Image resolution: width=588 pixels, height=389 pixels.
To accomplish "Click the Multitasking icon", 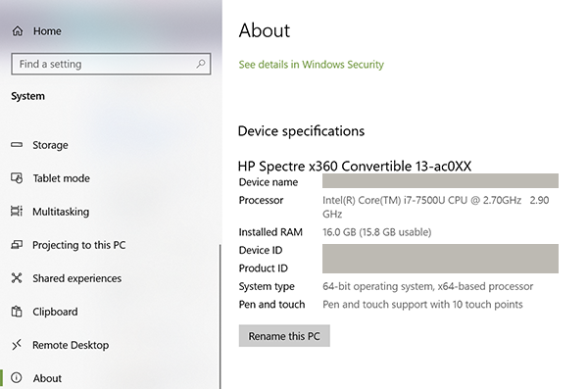I will pyautogui.click(x=17, y=212).
